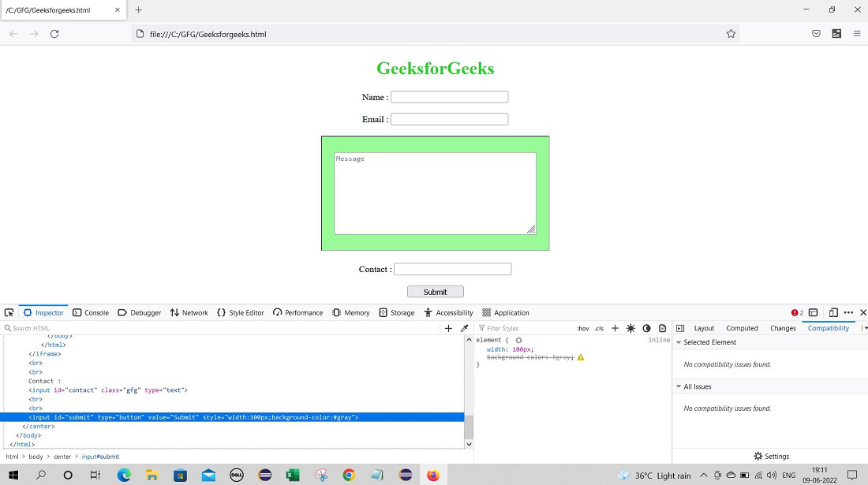Open Excel from the taskbar
The width and height of the screenshot is (868, 485).
pyautogui.click(x=292, y=475)
